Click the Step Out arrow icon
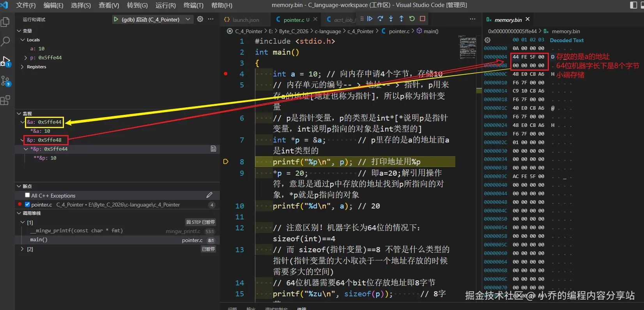The height and width of the screenshot is (310, 644). (402, 19)
